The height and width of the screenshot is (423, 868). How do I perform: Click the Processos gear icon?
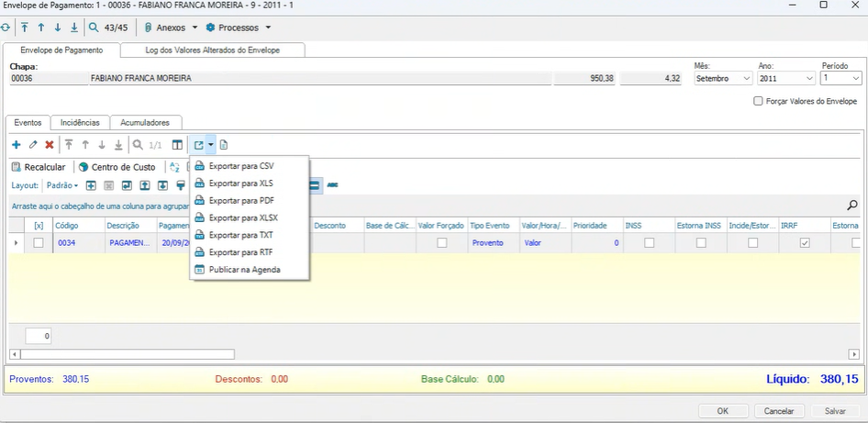(210, 28)
